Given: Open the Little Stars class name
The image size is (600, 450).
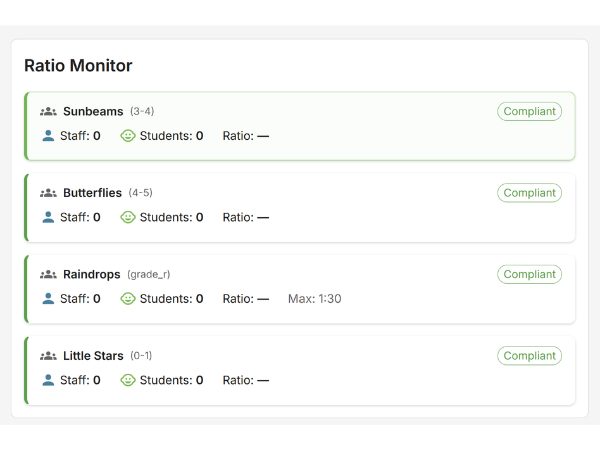Looking at the screenshot, I should point(93,356).
